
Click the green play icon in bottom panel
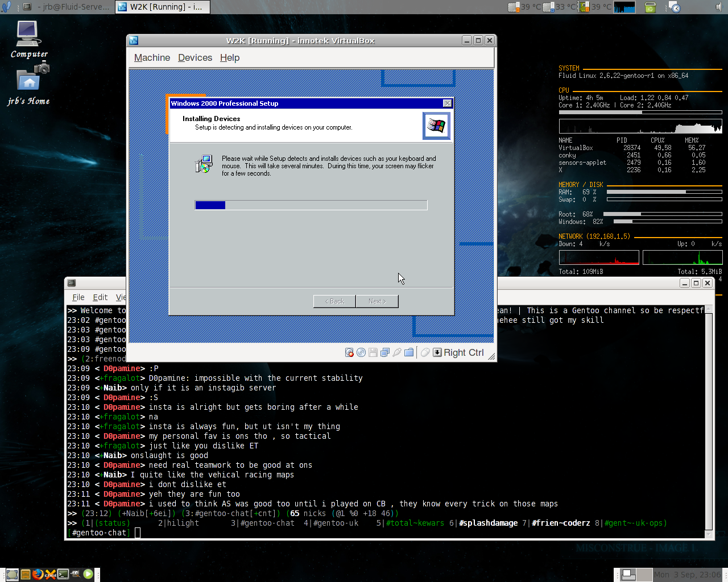tap(88, 574)
